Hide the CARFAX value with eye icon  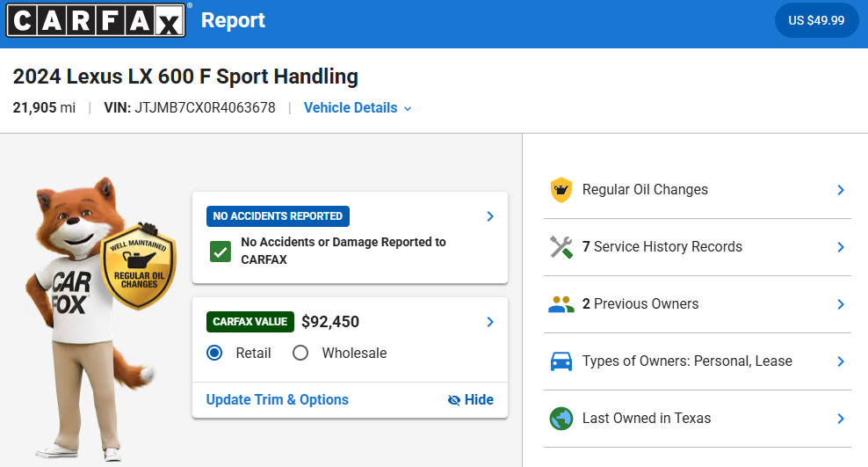click(x=471, y=399)
